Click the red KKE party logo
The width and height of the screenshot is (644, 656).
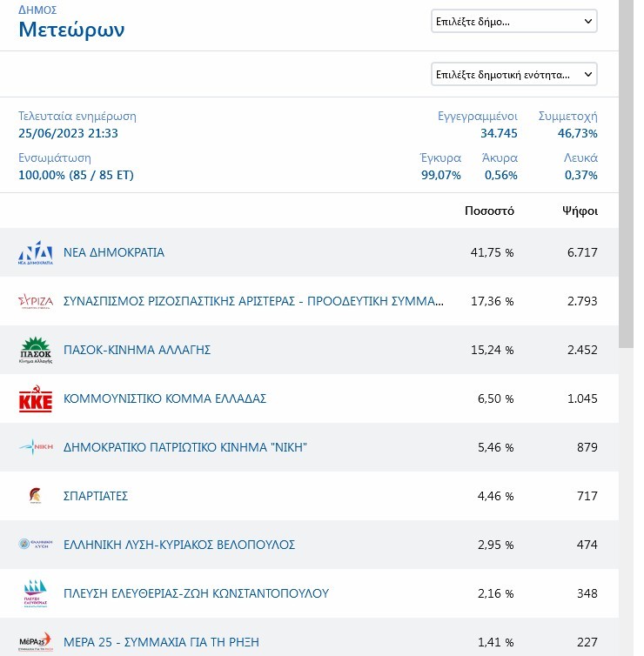tap(36, 399)
